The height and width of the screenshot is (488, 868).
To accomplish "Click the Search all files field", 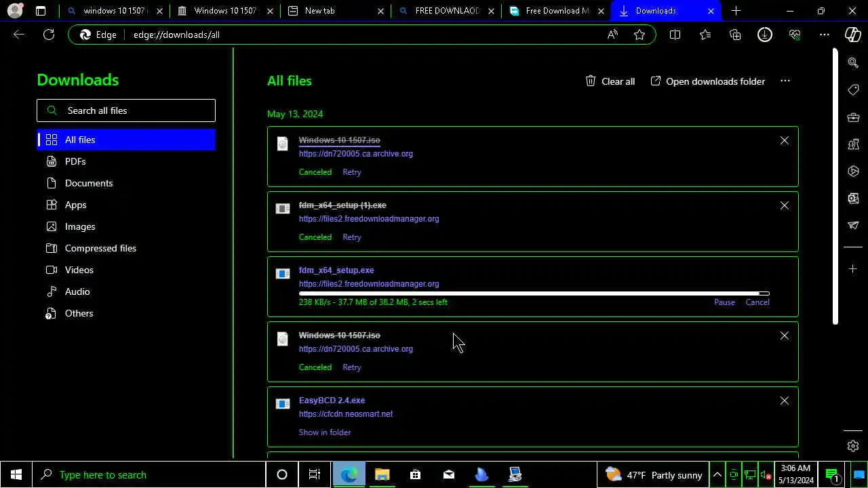I will point(126,110).
